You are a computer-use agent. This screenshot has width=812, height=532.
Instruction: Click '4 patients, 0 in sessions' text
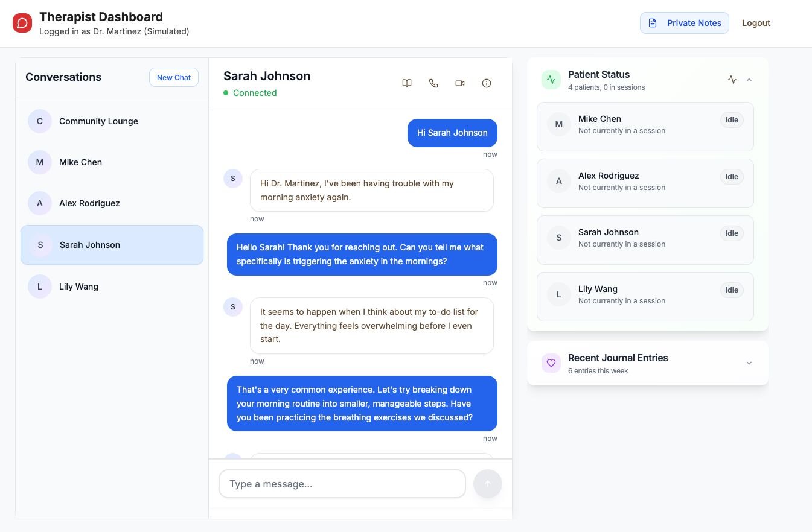pos(606,87)
